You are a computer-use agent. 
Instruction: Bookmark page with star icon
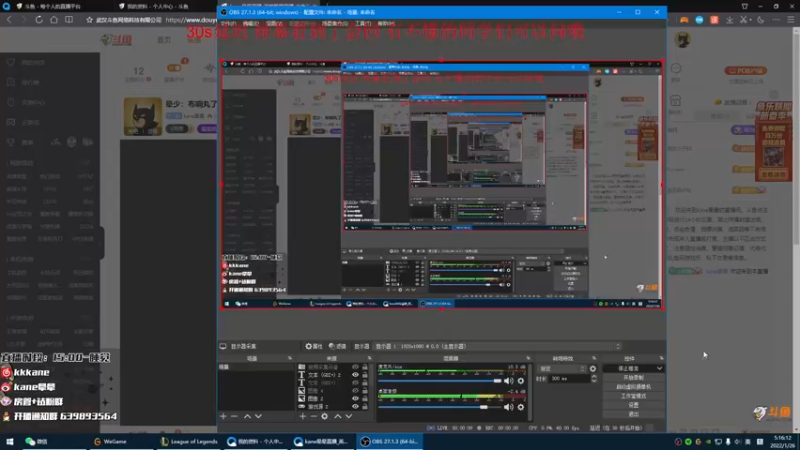[x=89, y=20]
